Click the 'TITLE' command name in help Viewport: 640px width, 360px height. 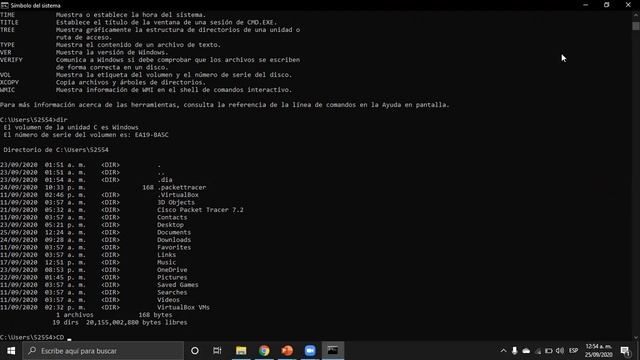(x=9, y=22)
